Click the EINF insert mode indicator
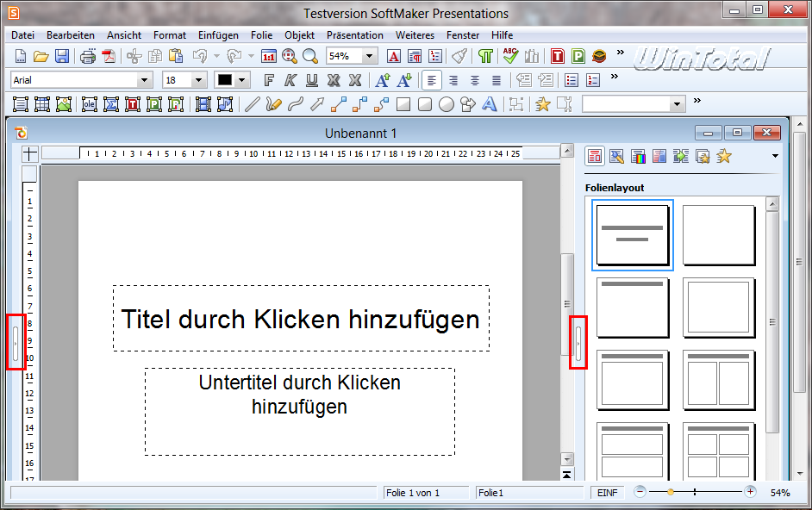Screen dimensions: 812x510 [607, 493]
